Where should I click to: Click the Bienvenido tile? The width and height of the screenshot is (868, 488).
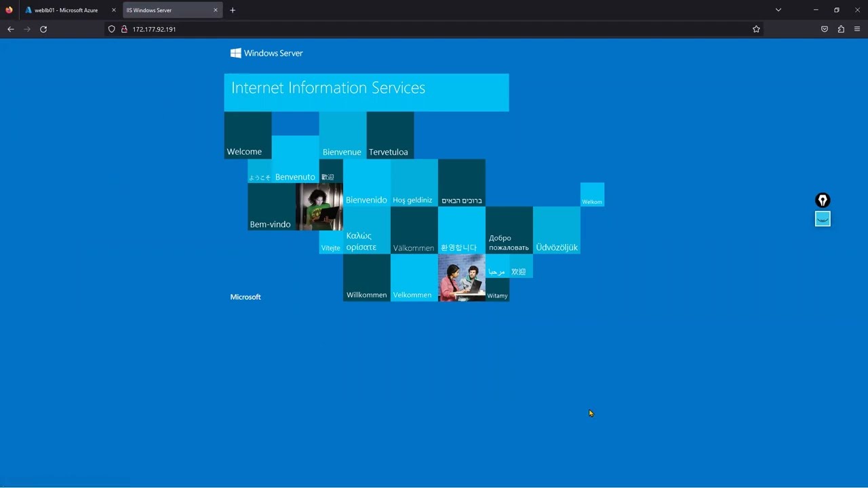click(x=366, y=183)
